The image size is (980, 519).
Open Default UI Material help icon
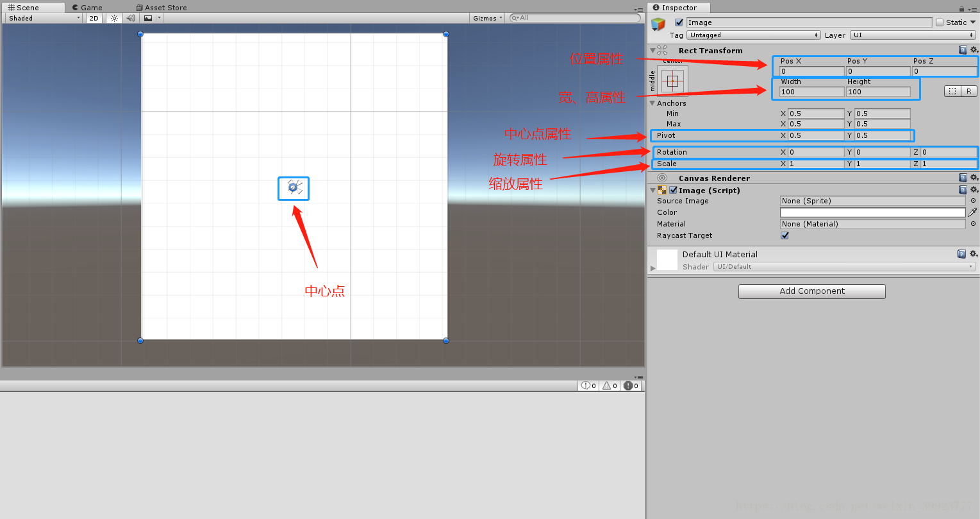961,254
